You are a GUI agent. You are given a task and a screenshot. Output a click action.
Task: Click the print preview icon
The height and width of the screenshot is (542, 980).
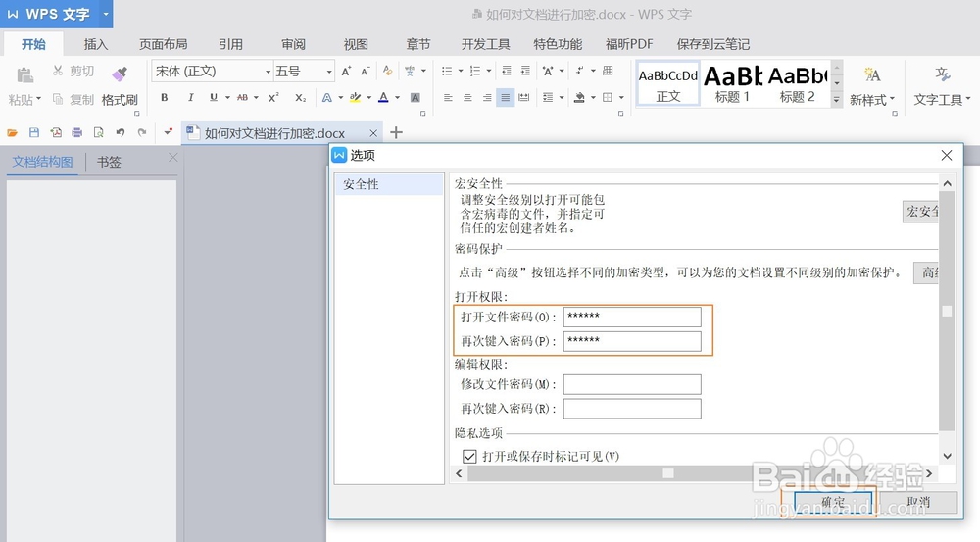tap(98, 132)
